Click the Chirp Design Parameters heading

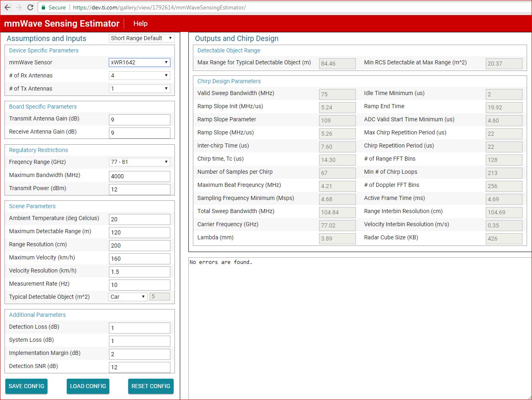point(229,81)
